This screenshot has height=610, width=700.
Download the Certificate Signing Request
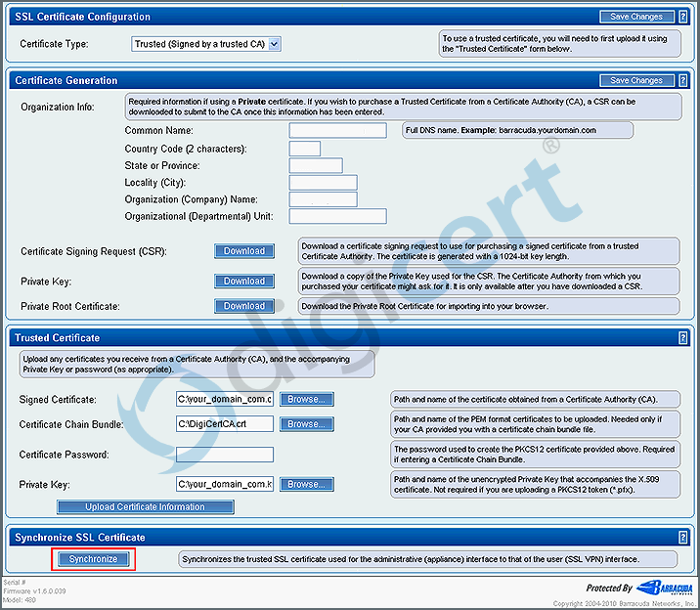244,251
